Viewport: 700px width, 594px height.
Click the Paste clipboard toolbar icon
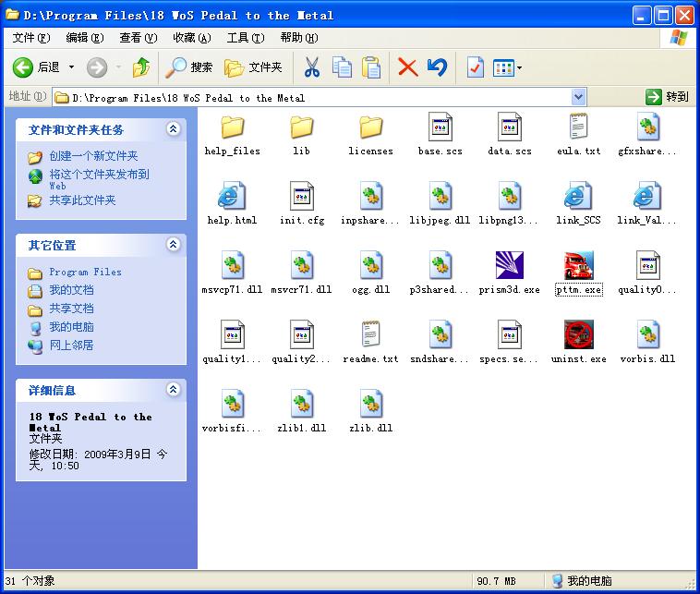click(x=371, y=67)
